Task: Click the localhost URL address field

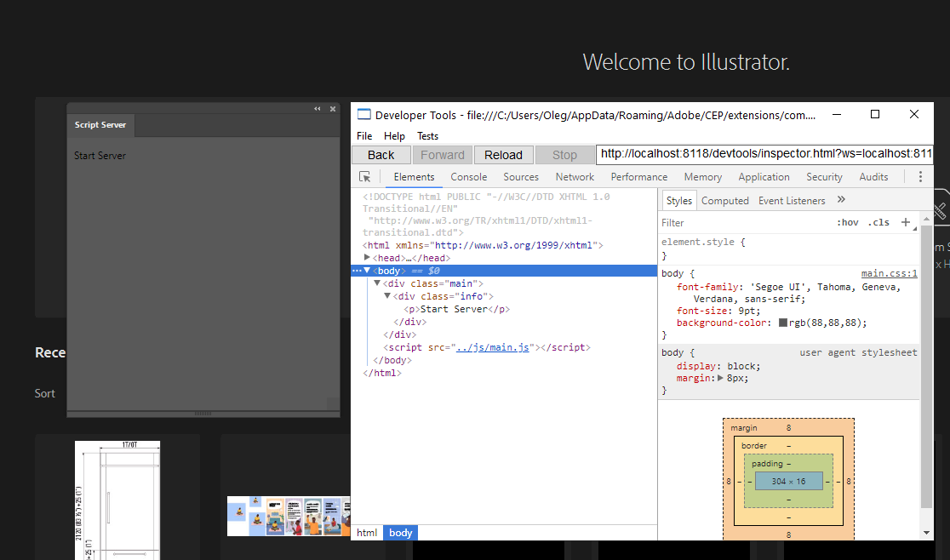Action: point(764,154)
